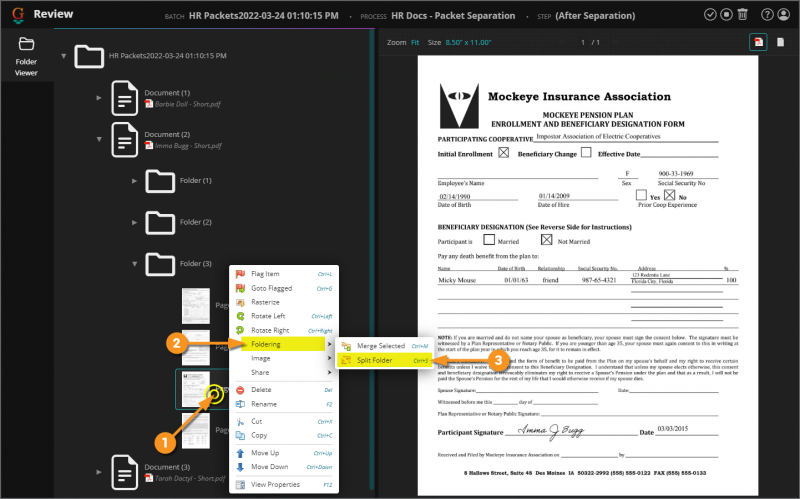Image resolution: width=800 pixels, height=499 pixels.
Task: Click the page number 1 field
Action: pos(583,42)
